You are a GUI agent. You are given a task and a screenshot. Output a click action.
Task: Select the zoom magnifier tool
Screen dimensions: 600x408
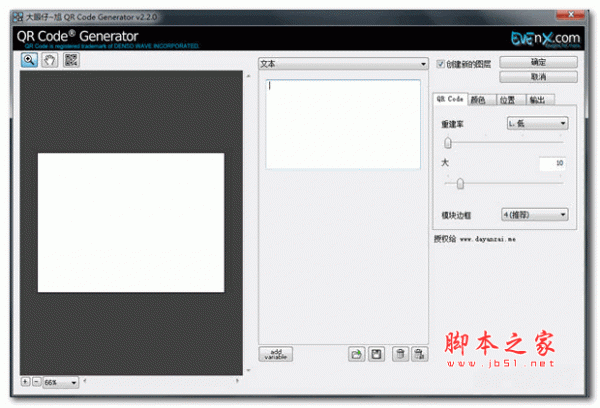[x=29, y=60]
